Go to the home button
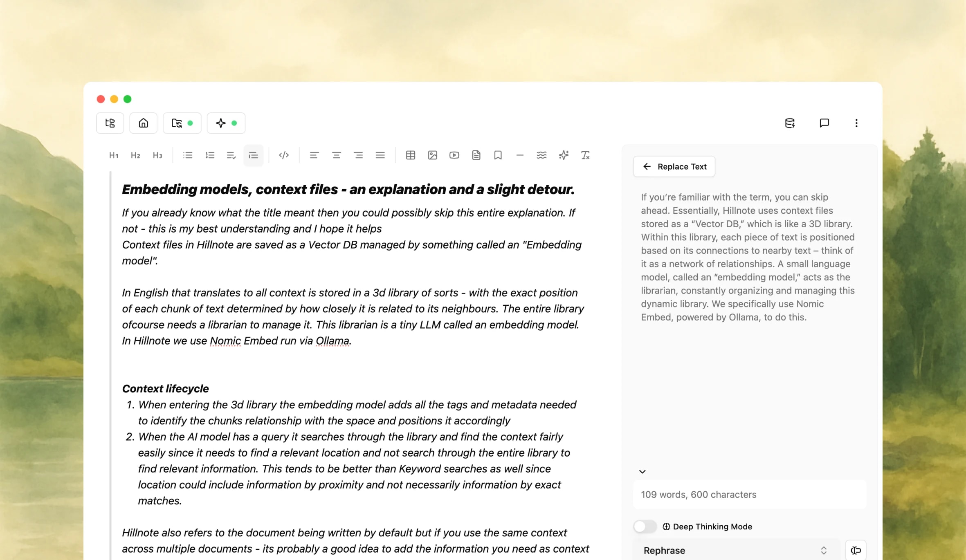Screen dimensions: 966x560 143,123
